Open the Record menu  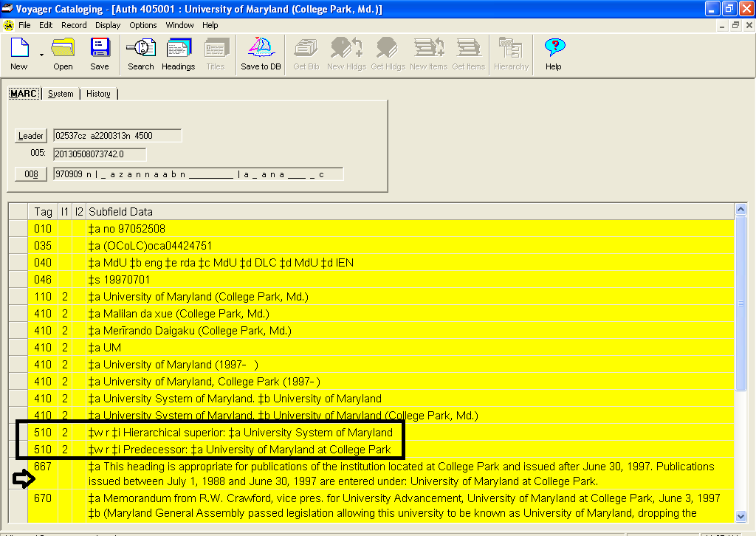coord(74,24)
